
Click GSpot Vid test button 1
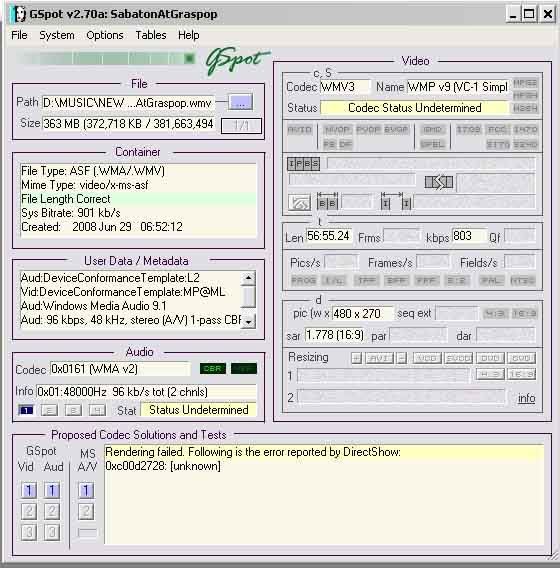(29, 490)
